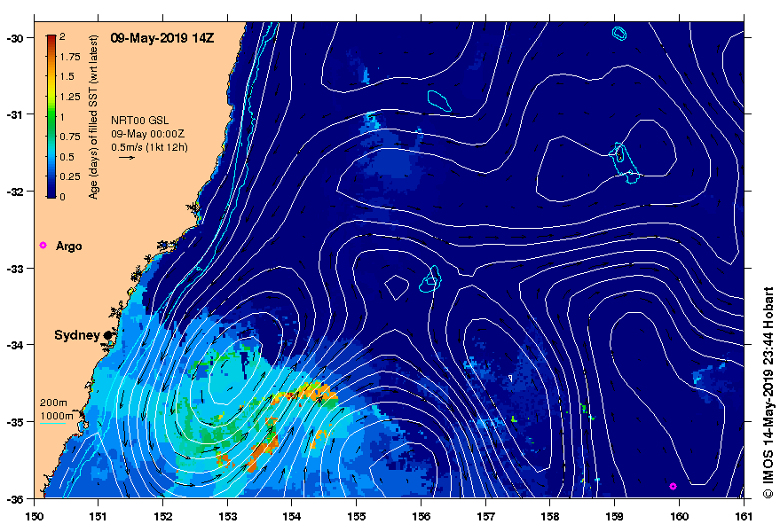The height and width of the screenshot is (532, 780).
Task: Click the velocity scale reference arrow
Action: click(x=127, y=158)
